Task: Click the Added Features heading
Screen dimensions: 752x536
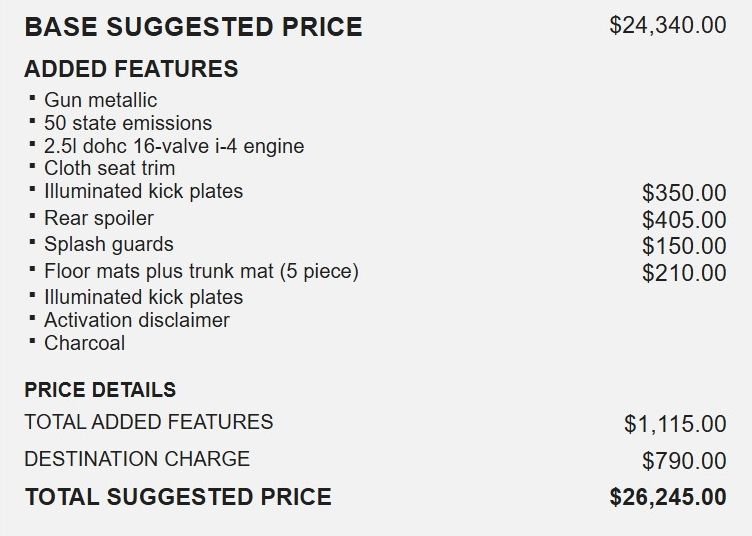Action: [131, 69]
